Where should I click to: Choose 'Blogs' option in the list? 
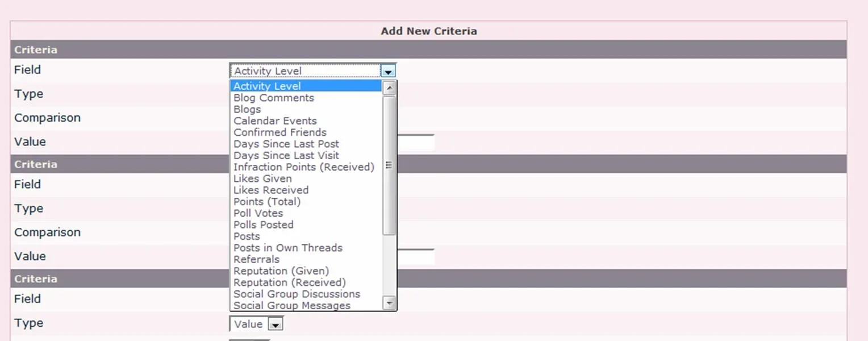click(306, 109)
